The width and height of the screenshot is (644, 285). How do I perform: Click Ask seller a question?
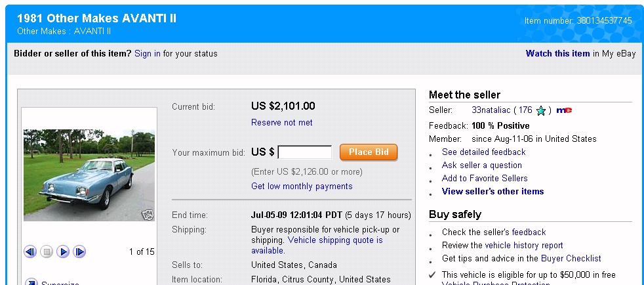point(482,165)
